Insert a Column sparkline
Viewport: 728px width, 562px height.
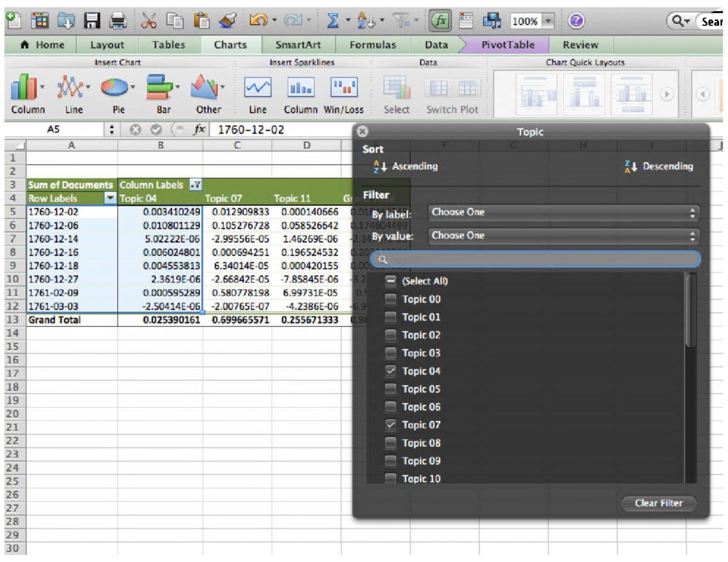(301, 94)
